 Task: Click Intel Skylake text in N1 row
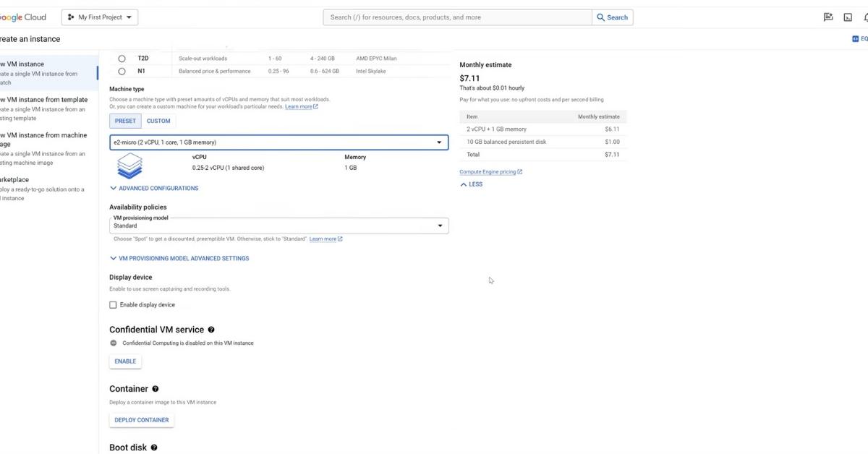pos(373,72)
